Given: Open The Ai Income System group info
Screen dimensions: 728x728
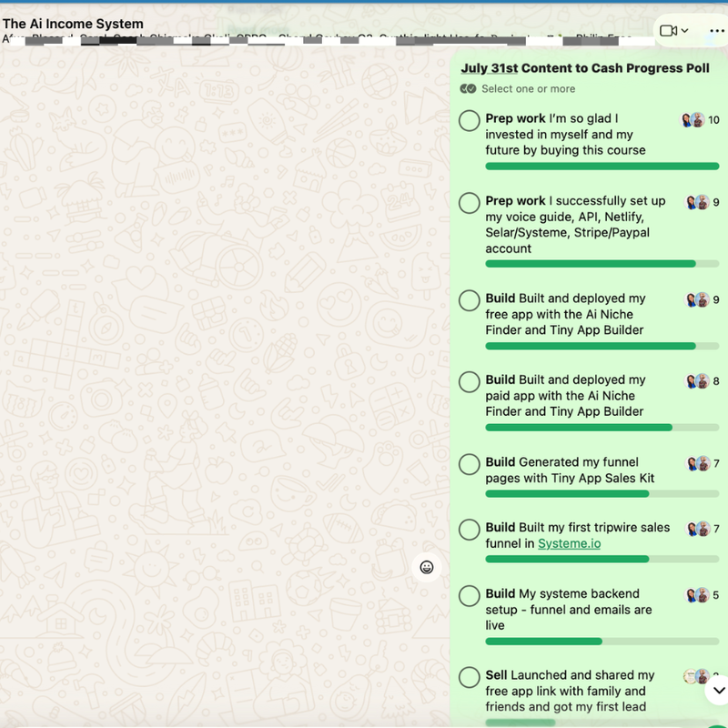Looking at the screenshot, I should pos(73,24).
